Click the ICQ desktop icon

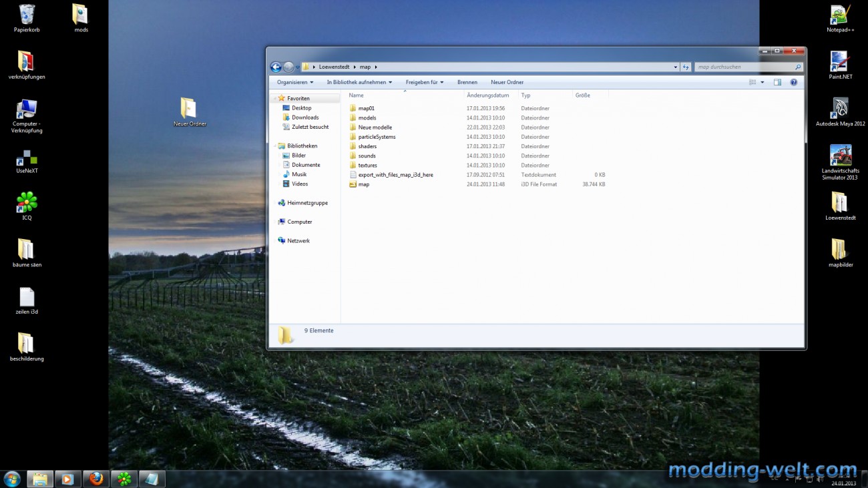point(27,206)
